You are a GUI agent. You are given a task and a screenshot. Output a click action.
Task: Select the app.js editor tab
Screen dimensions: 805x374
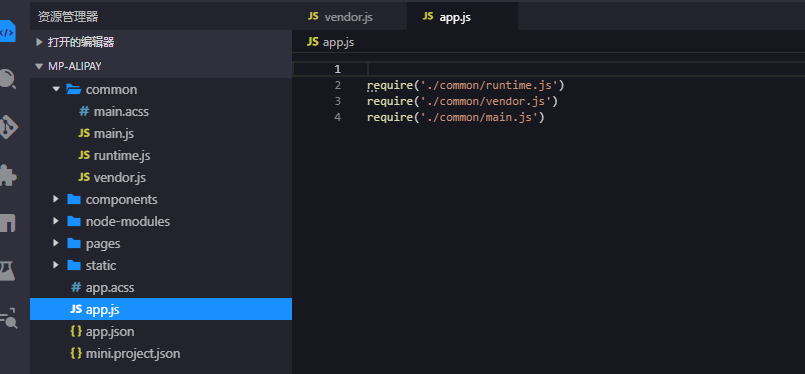(463, 16)
